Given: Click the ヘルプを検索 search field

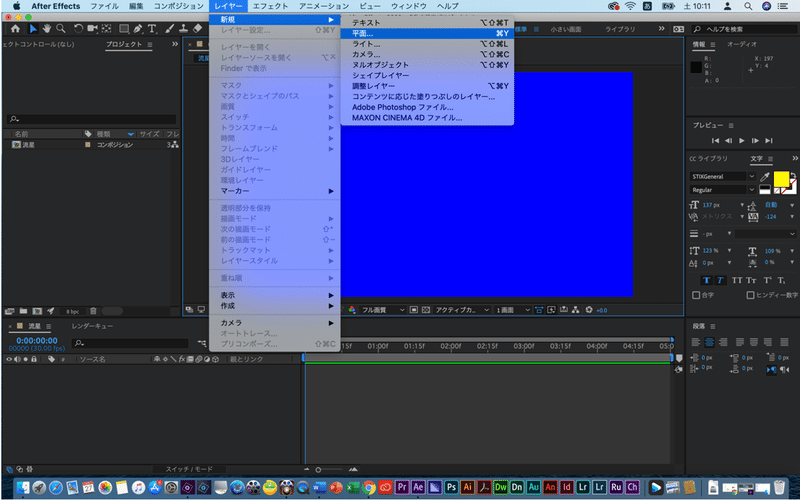Looking at the screenshot, I should click(744, 29).
